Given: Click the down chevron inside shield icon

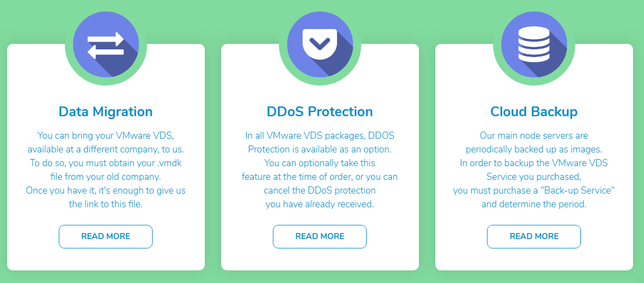Looking at the screenshot, I should 320,42.
